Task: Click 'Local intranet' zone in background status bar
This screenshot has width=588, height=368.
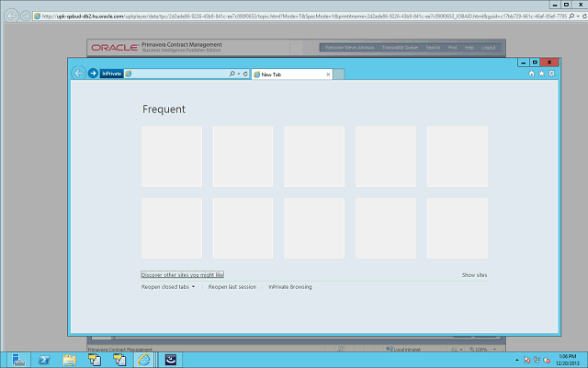Action: [403, 350]
